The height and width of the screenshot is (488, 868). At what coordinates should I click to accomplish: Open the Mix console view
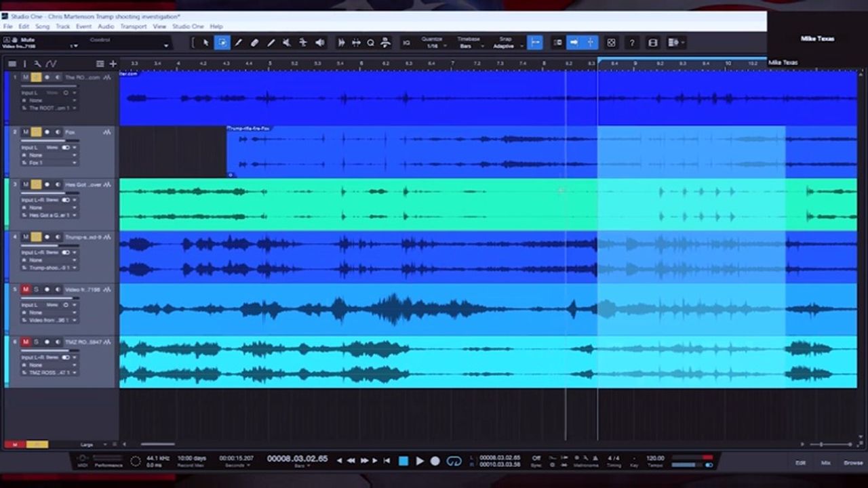825,463
